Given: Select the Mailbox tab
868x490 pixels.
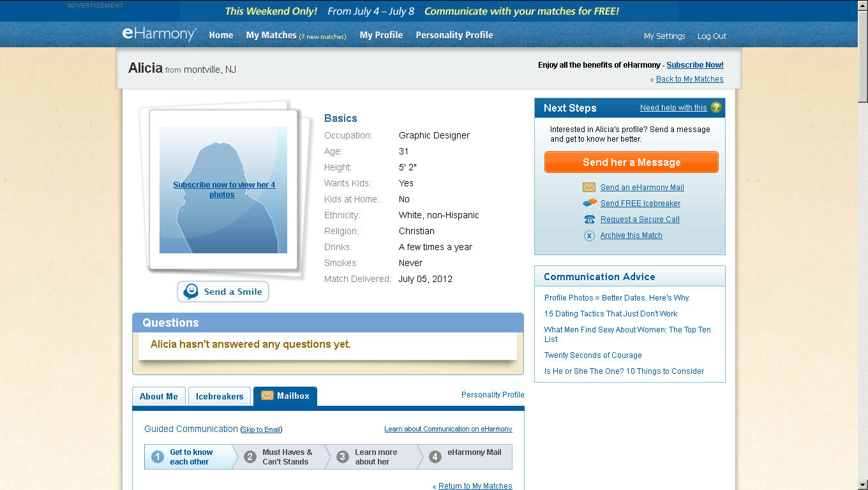Looking at the screenshot, I should (x=285, y=396).
